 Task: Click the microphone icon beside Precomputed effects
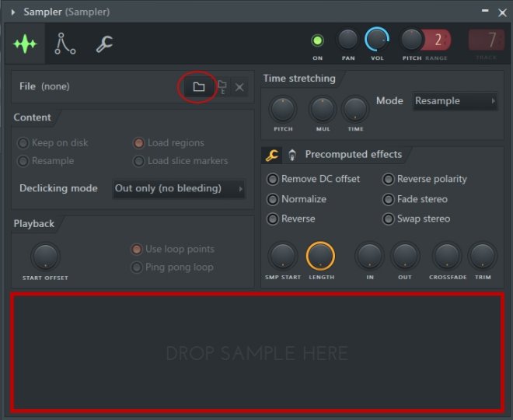[x=292, y=155]
